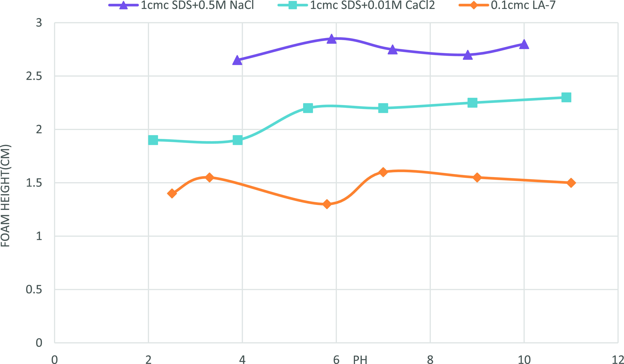624x364 pixels.
Task: Click the teal square data point at pH 11
Action: click(566, 97)
